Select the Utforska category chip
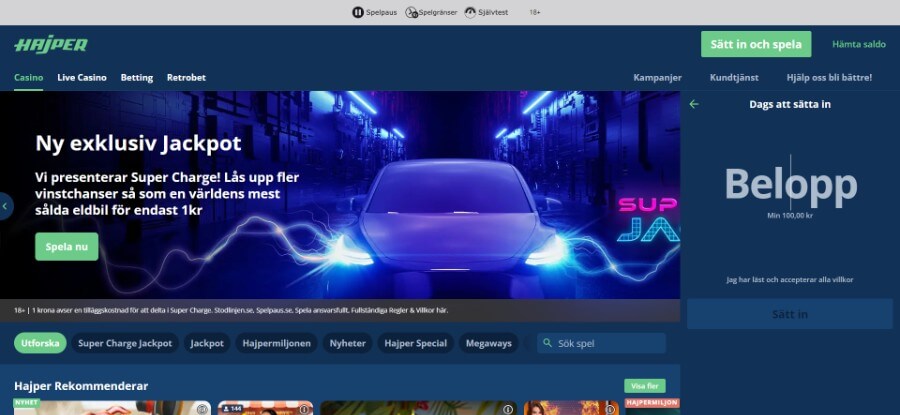The height and width of the screenshot is (415, 900). 40,343
